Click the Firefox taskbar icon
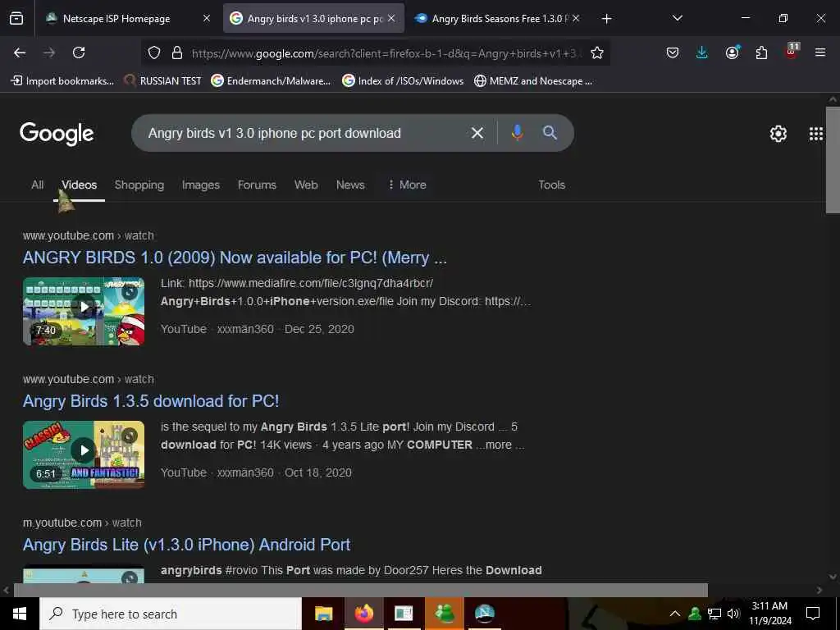 point(363,614)
